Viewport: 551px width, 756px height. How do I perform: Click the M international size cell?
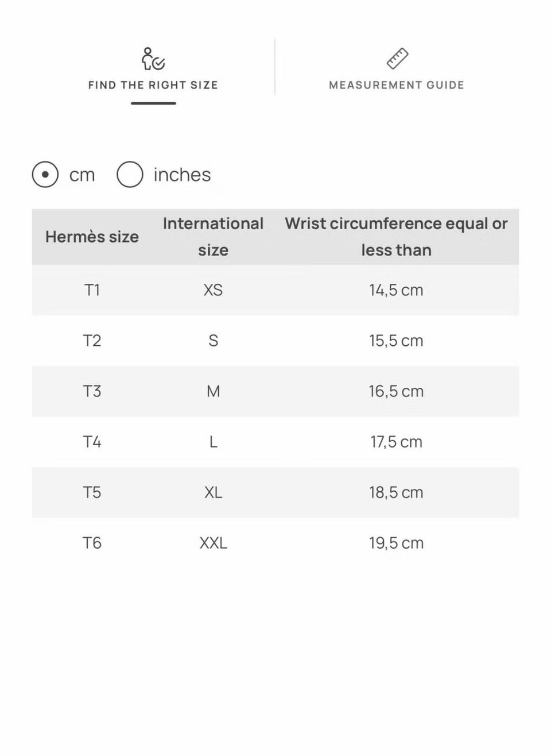pyautogui.click(x=213, y=391)
